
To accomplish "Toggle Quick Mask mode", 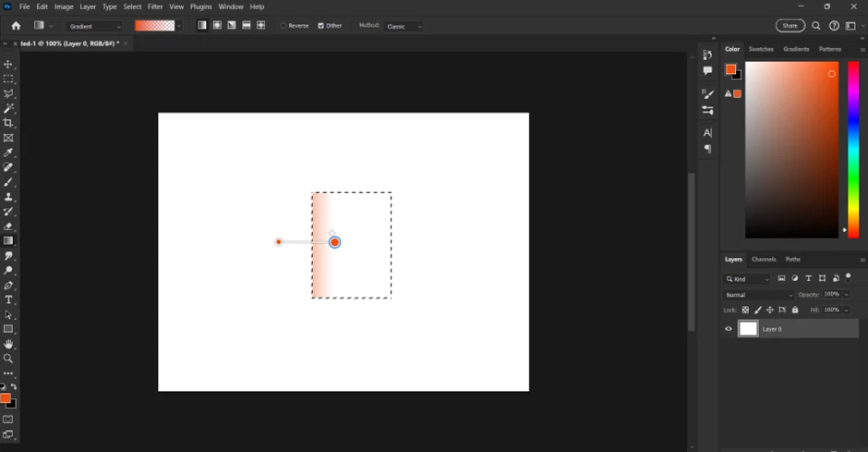I will coord(8,420).
